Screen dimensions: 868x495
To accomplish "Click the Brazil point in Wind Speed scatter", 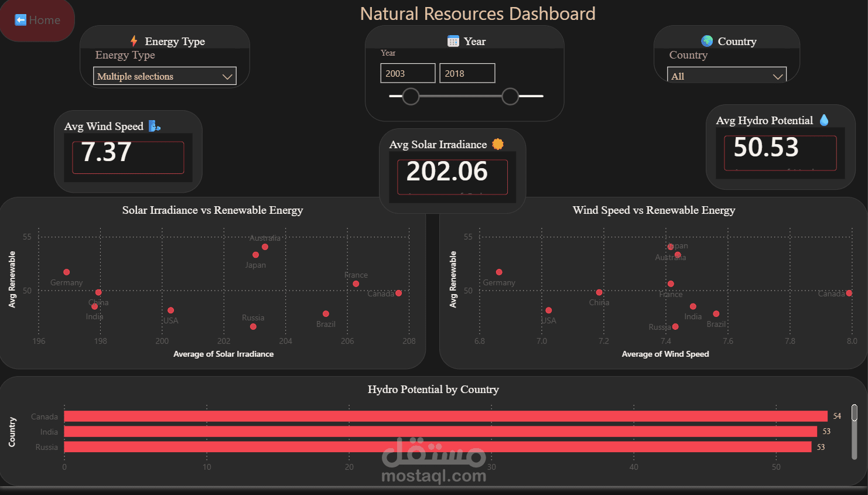I will pyautogui.click(x=716, y=314).
